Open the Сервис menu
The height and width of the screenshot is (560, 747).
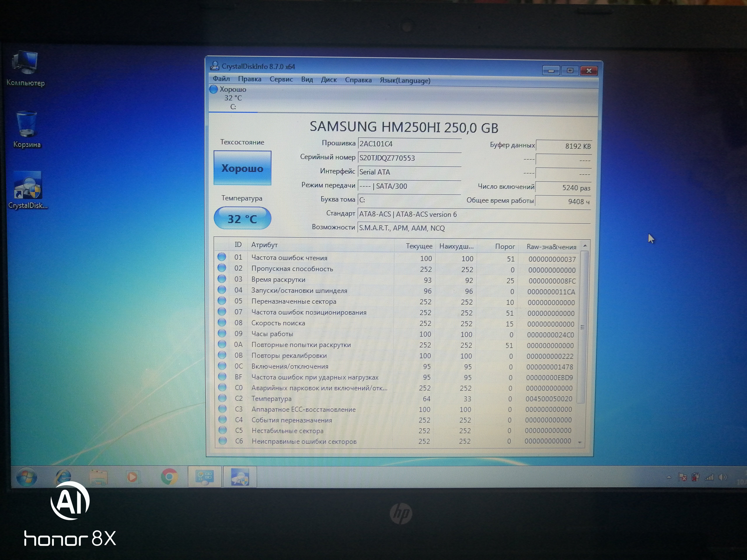[281, 79]
